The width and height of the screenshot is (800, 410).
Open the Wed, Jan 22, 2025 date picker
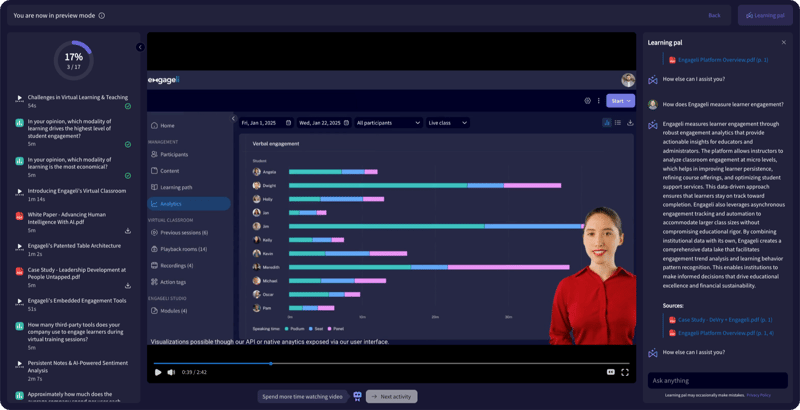323,123
